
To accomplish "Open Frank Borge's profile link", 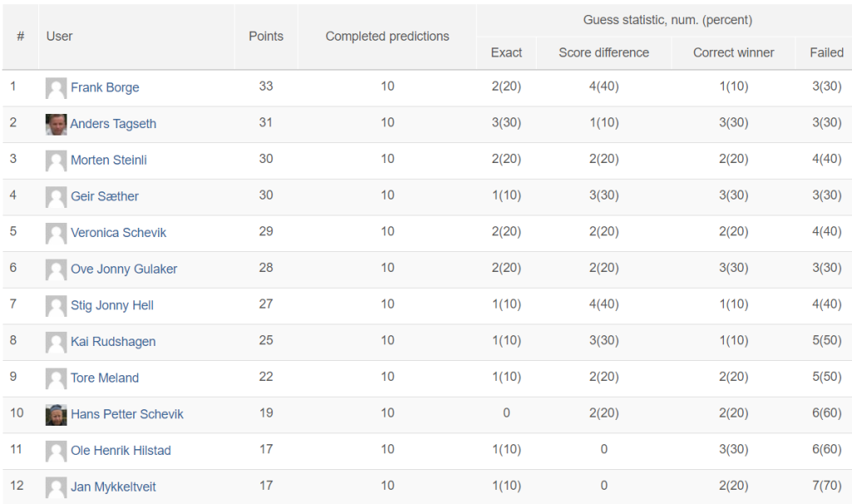I will coord(105,87).
